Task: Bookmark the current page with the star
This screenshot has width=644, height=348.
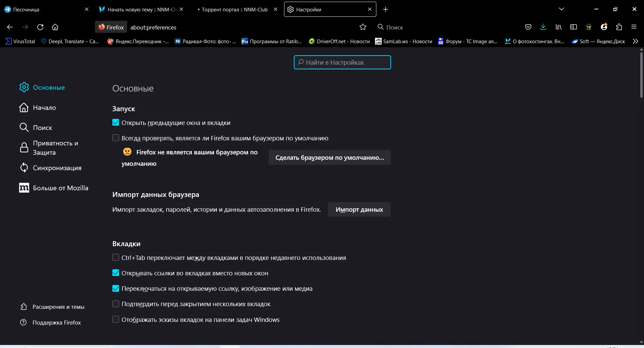Action: (x=363, y=27)
